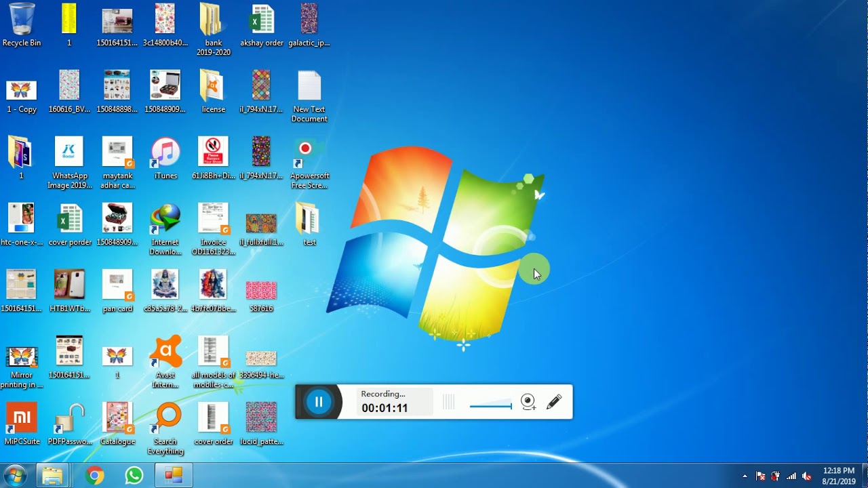Screen dimensions: 868x488
Task: Select the PDFPassword shortcut with padlock
Action: (70, 424)
